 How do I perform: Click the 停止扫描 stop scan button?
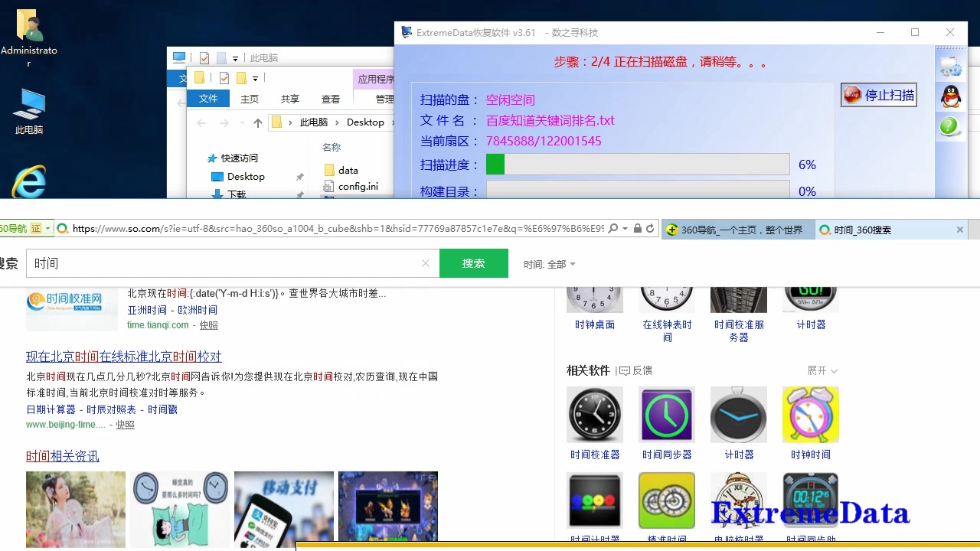click(878, 95)
